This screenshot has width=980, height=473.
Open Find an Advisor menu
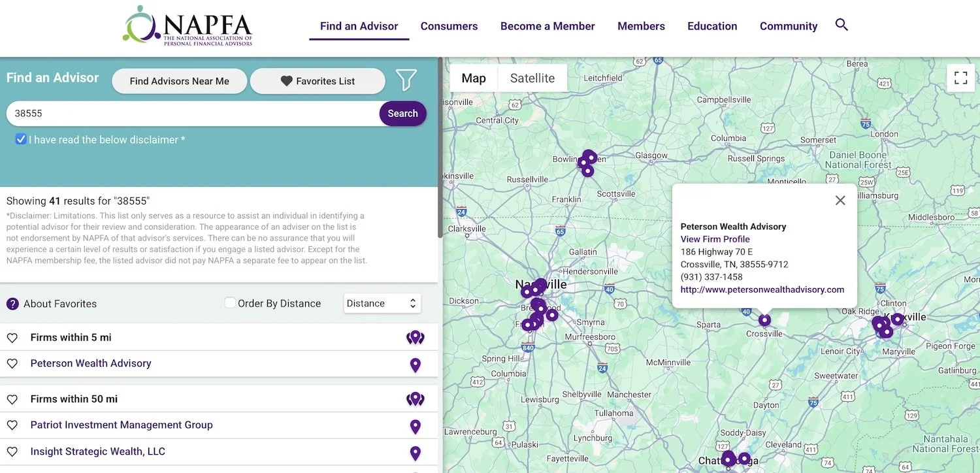pyautogui.click(x=359, y=26)
